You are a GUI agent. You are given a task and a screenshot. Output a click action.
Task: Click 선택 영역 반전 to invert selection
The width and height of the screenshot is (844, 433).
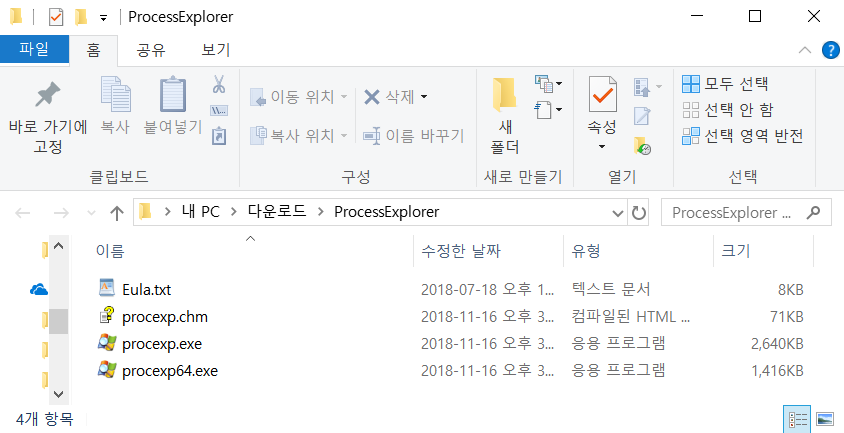(x=742, y=136)
